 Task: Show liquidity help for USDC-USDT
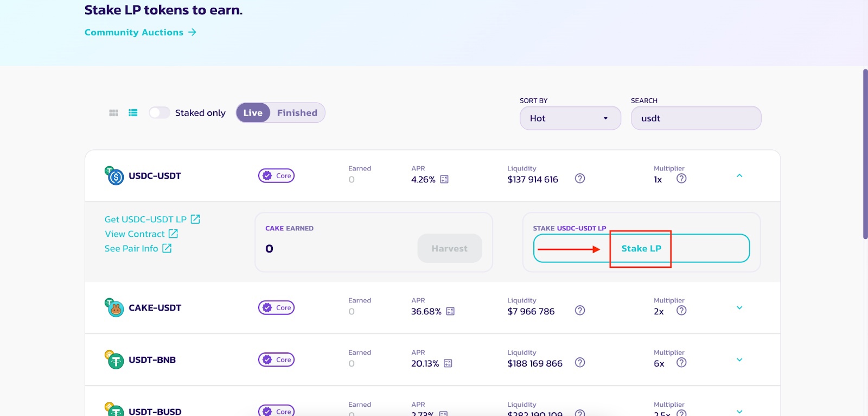[580, 179]
